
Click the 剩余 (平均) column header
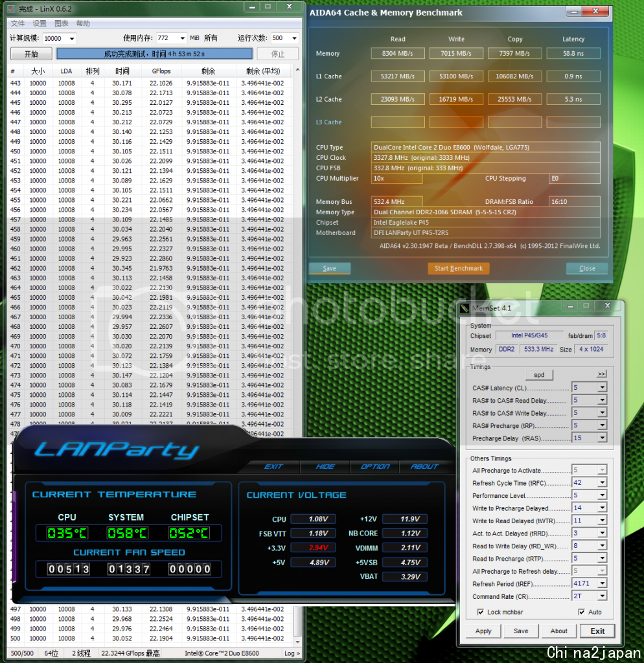click(263, 71)
